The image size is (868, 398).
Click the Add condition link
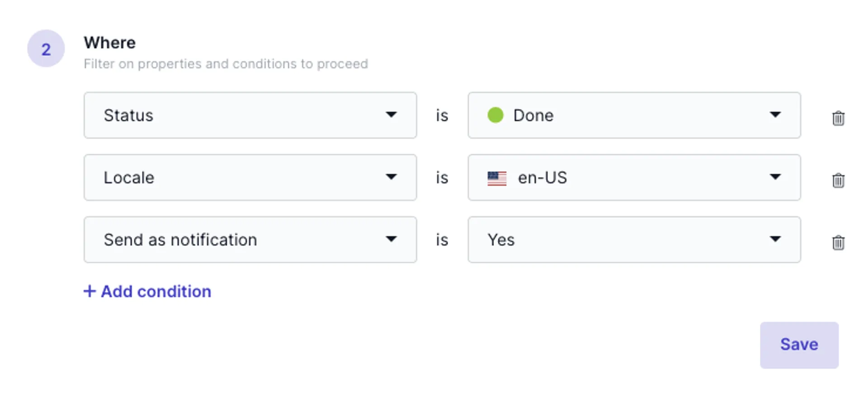point(147,291)
